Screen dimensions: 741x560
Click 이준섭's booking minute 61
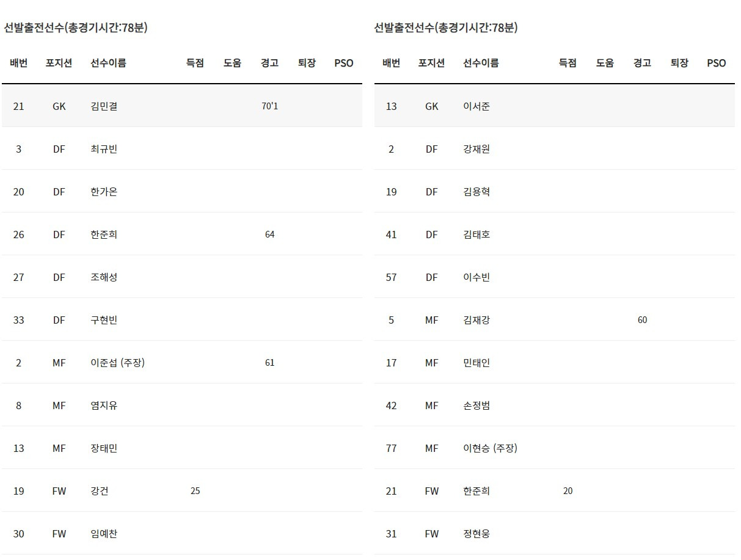(269, 363)
